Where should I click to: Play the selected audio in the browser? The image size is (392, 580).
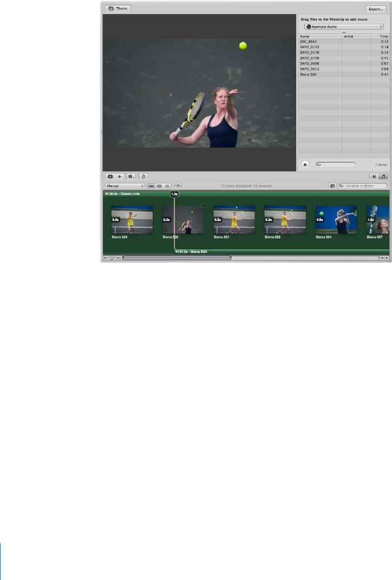(305, 165)
